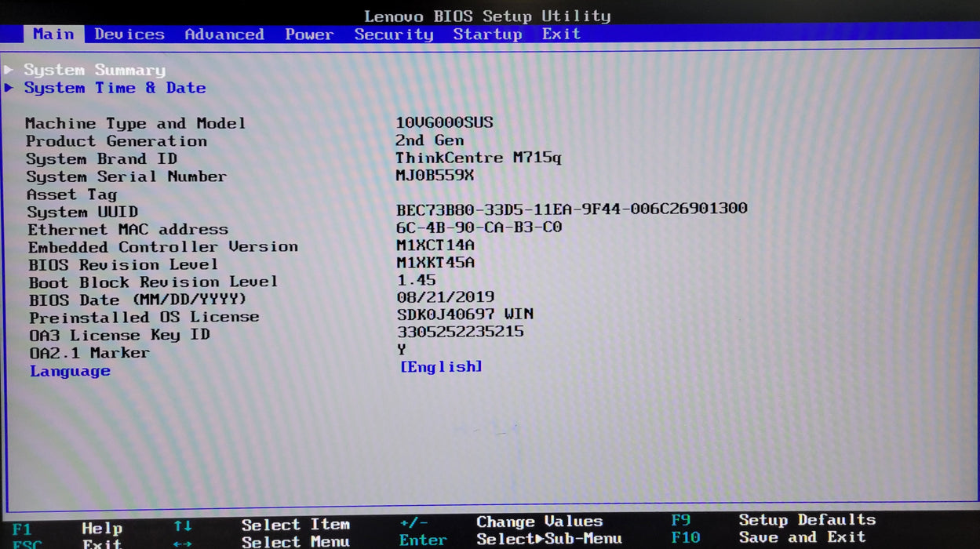Select BIOS date 08/21/2019
980x549 pixels.
(446, 297)
